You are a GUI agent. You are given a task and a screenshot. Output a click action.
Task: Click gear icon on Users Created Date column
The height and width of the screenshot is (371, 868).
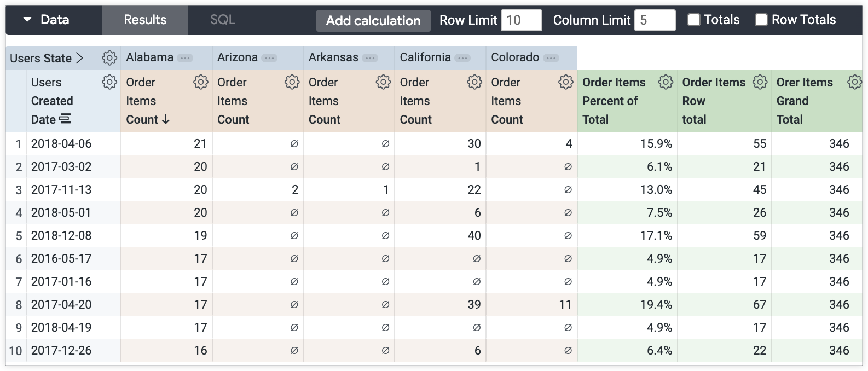coord(109,82)
